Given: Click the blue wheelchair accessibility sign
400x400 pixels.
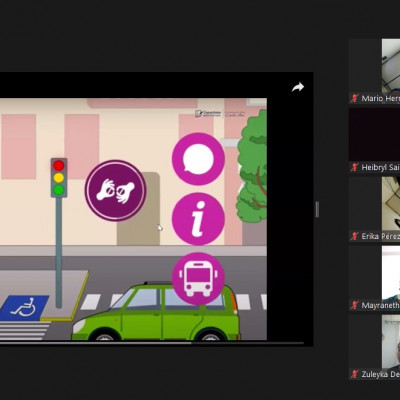Looking at the screenshot, I should [x=23, y=308].
